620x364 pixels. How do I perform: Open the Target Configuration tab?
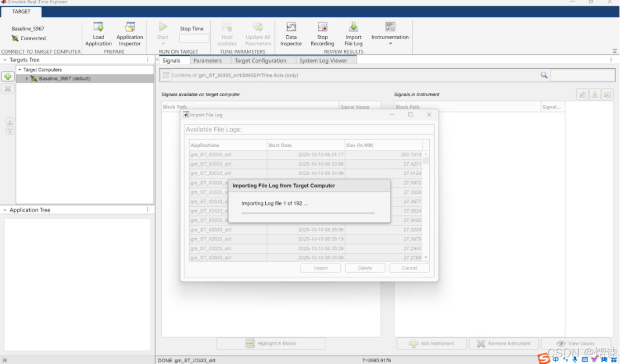[260, 60]
